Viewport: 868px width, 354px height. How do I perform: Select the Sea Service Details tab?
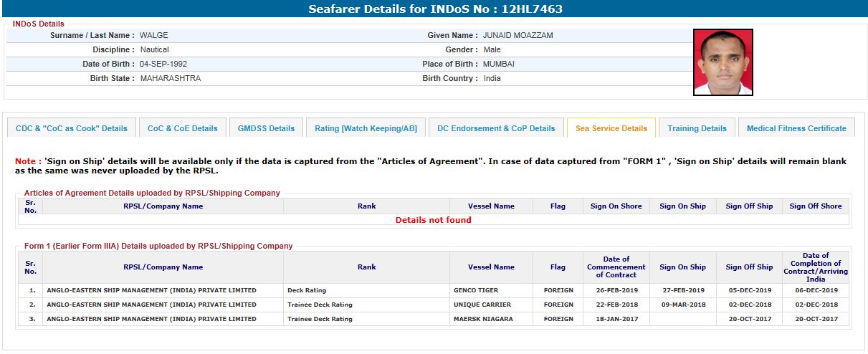611,128
